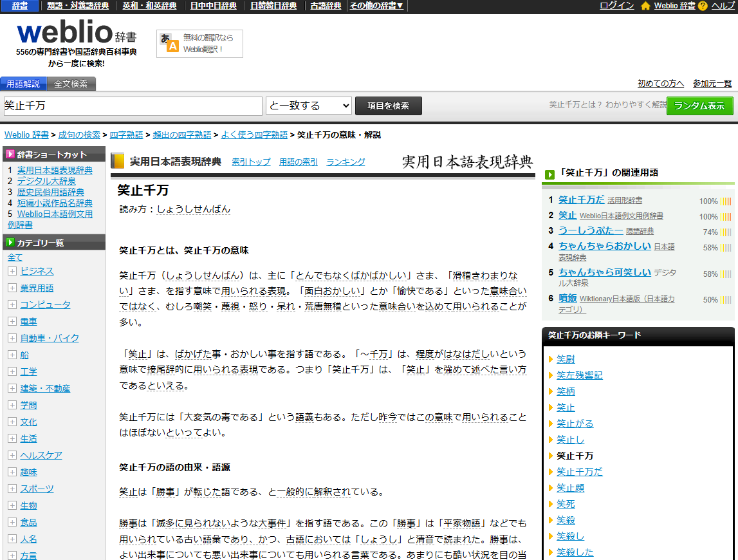Follow the 成句の検索 breadcrumb link

[79, 135]
